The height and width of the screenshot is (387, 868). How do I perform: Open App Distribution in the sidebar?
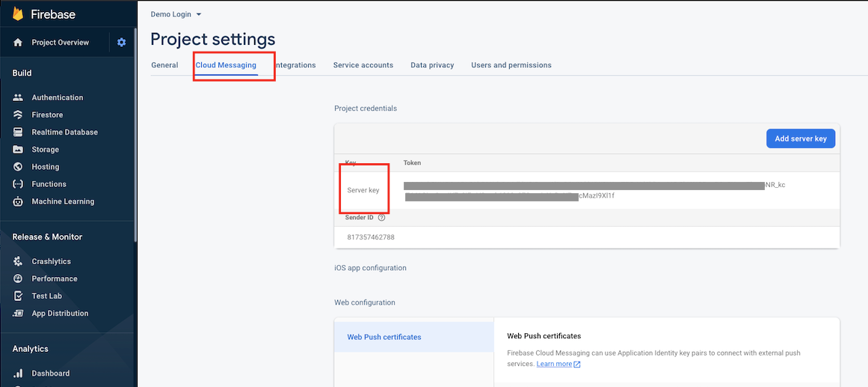(60, 313)
